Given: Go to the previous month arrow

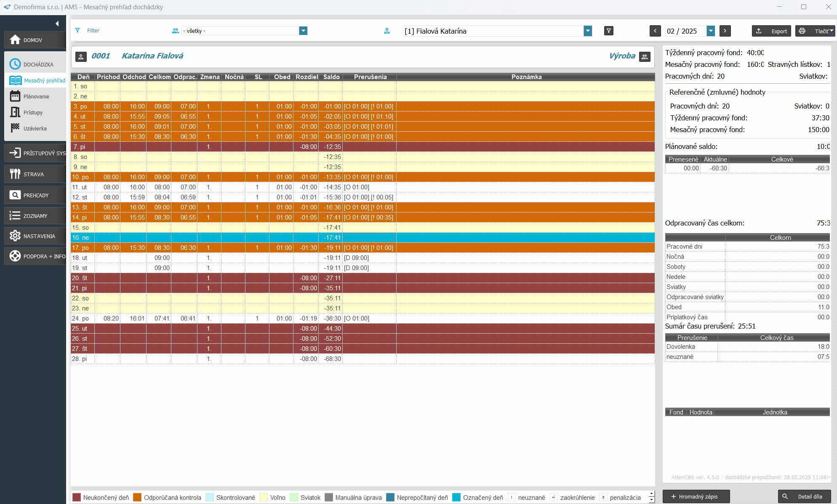Looking at the screenshot, I should click(x=655, y=31).
